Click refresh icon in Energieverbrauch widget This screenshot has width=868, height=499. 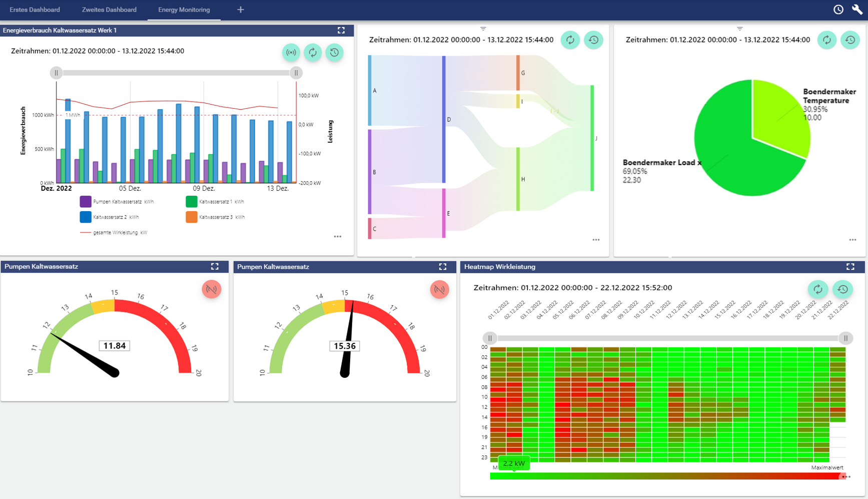(313, 52)
